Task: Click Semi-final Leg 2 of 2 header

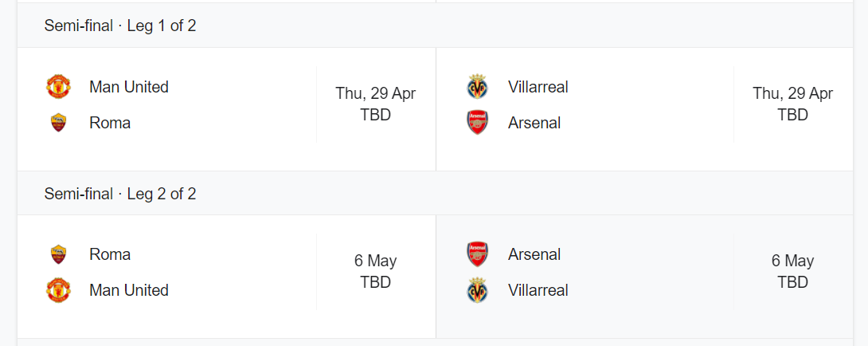Action: [435, 194]
